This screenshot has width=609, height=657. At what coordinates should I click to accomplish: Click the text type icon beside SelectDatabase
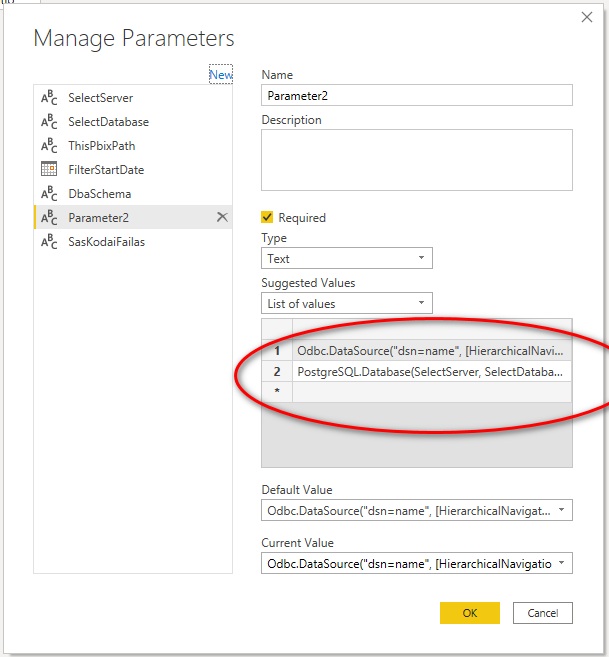click(x=49, y=122)
